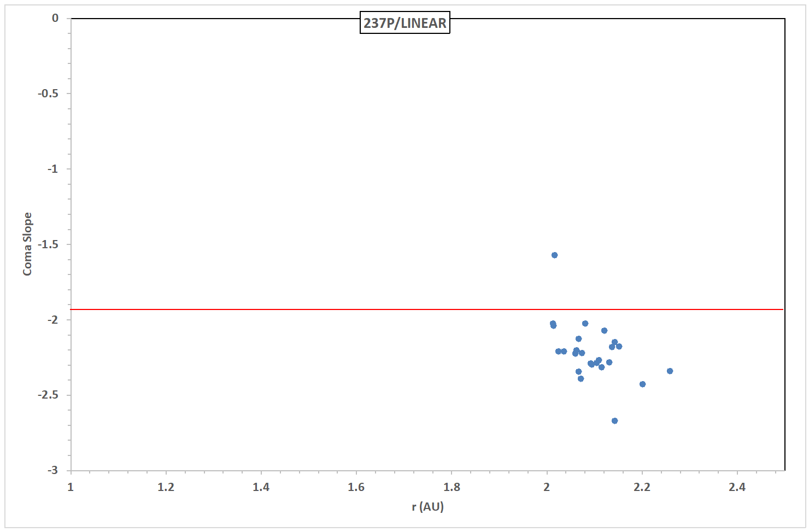809x532 pixels.
Task: Click y-axis label -0.5
Action: [x=48, y=93]
